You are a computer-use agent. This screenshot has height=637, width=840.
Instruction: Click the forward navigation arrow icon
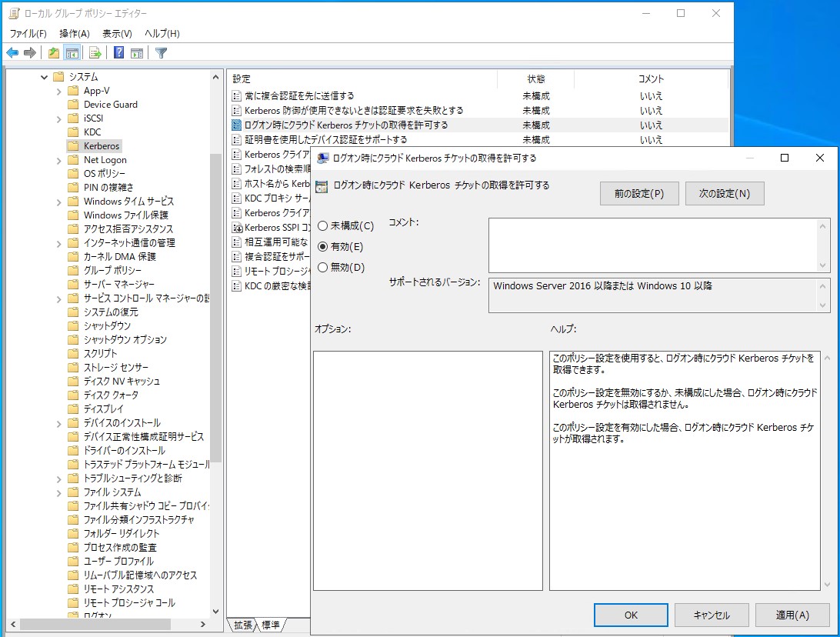coord(29,52)
